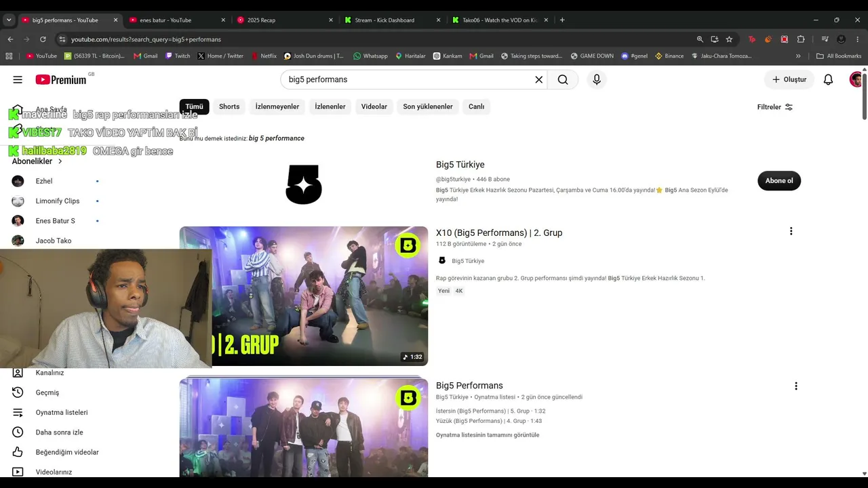868x488 pixels.
Task: Open Oynatma listeleri in the sidebar
Action: coord(61,412)
